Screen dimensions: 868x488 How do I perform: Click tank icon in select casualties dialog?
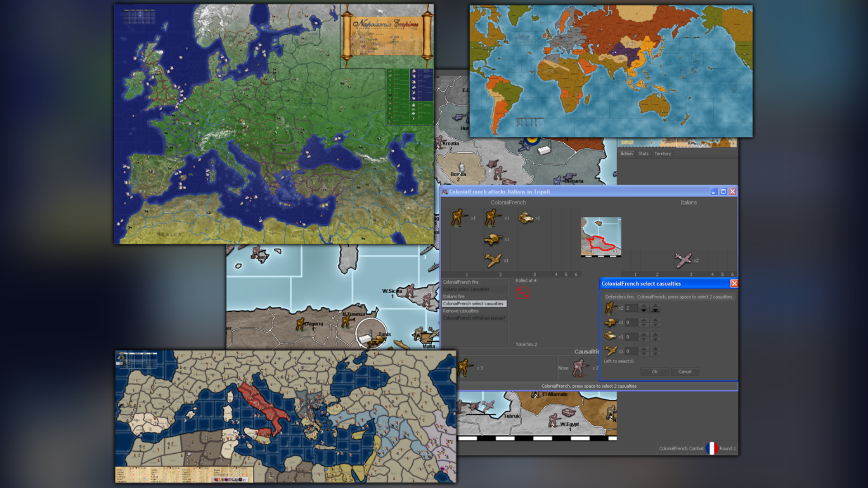click(x=610, y=336)
